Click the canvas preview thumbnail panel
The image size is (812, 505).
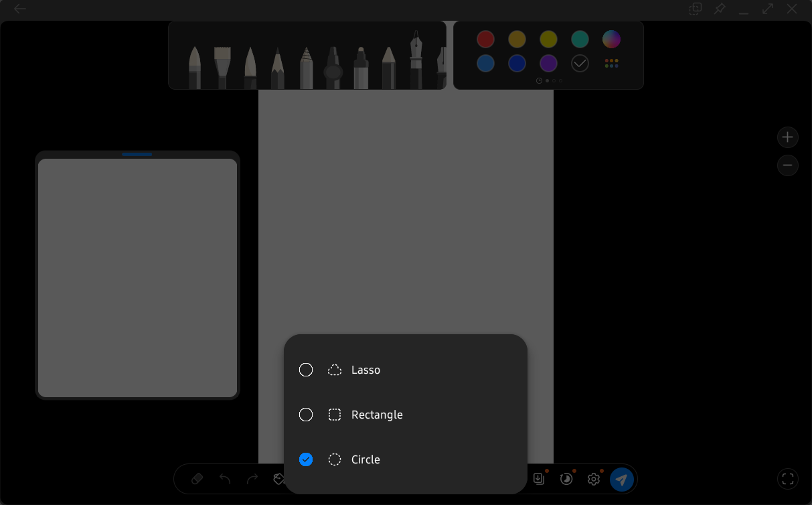(x=137, y=278)
